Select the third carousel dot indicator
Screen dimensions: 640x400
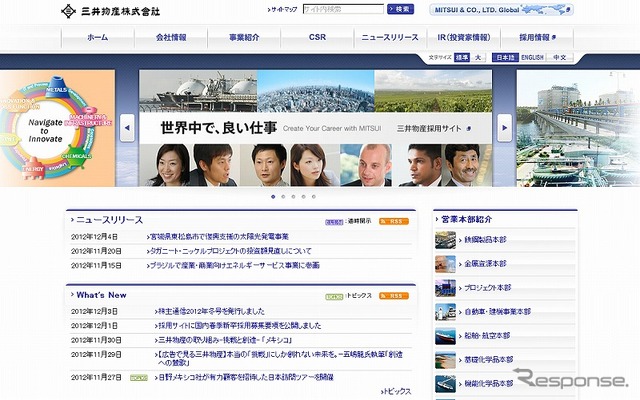293,197
